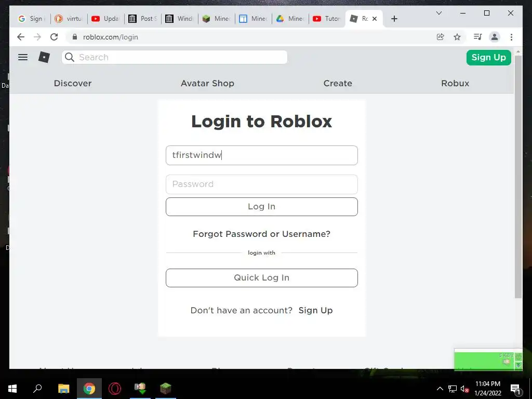This screenshot has width=532, height=399.
Task: Click the muted volume icon in tray
Action: [465, 389]
